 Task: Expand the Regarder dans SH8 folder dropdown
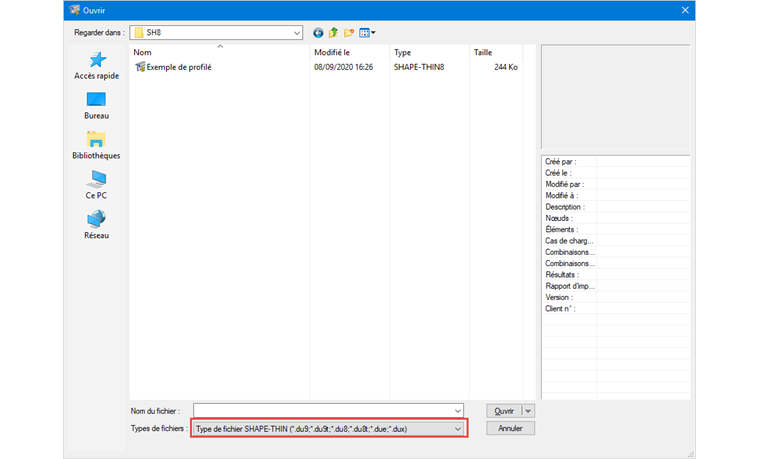coord(297,33)
